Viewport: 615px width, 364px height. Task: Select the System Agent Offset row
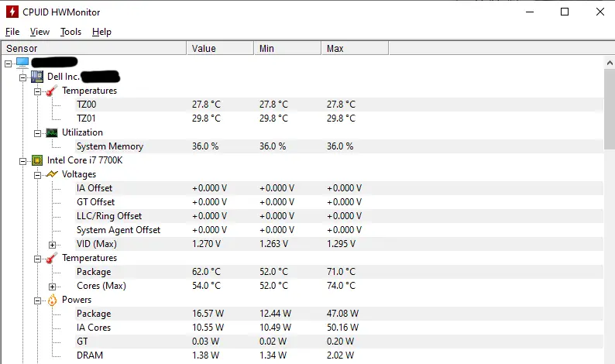point(339,230)
